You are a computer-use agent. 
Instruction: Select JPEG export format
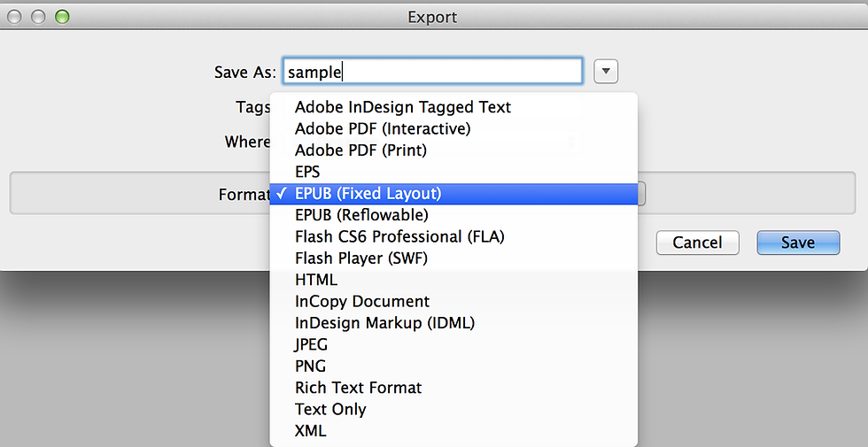click(453, 344)
